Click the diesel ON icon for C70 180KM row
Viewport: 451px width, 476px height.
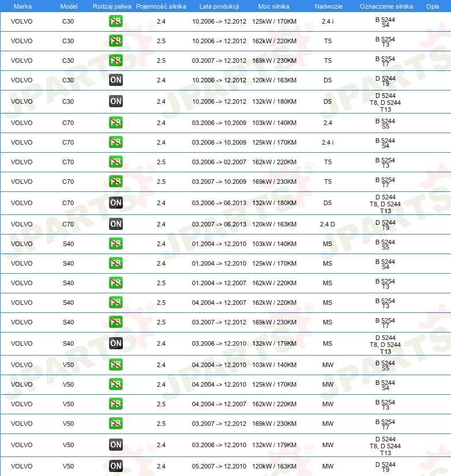click(116, 203)
